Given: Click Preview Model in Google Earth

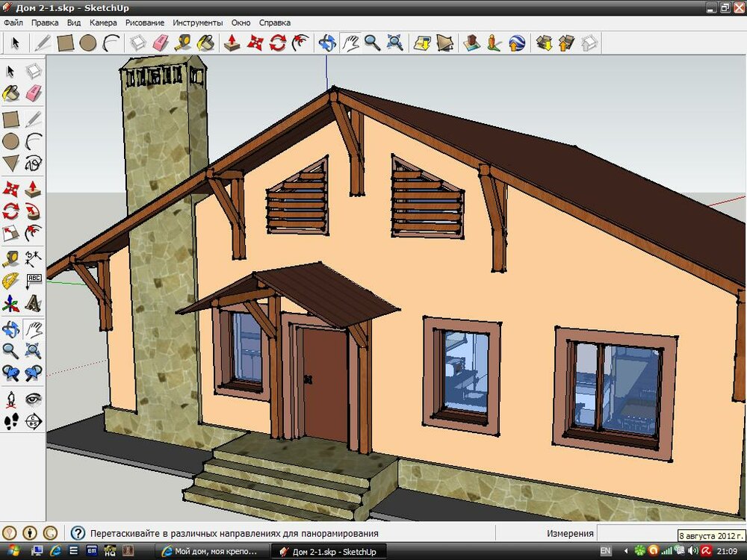Looking at the screenshot, I should point(517,43).
